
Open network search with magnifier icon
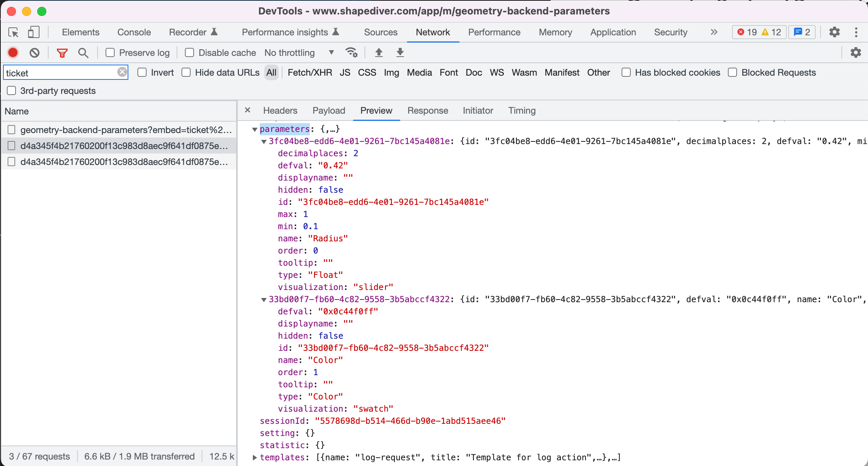[x=83, y=52]
